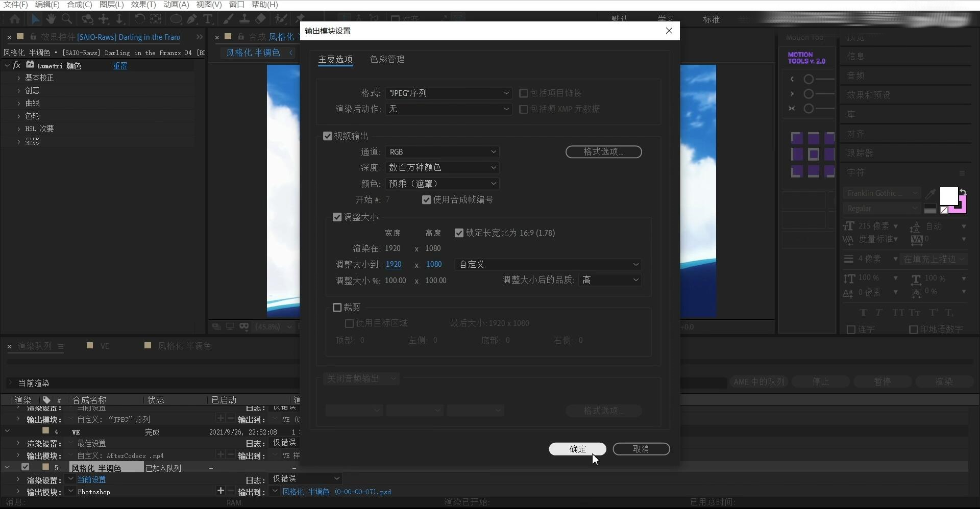This screenshot has width=980, height=509.
Task: Uncheck the 调整大小 checkbox
Action: click(337, 217)
